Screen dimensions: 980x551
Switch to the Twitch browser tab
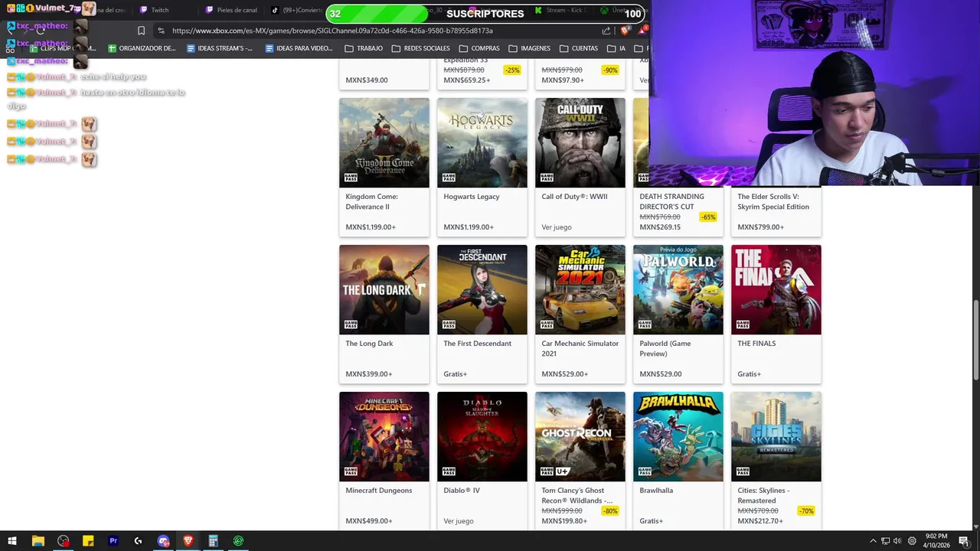[x=160, y=10]
